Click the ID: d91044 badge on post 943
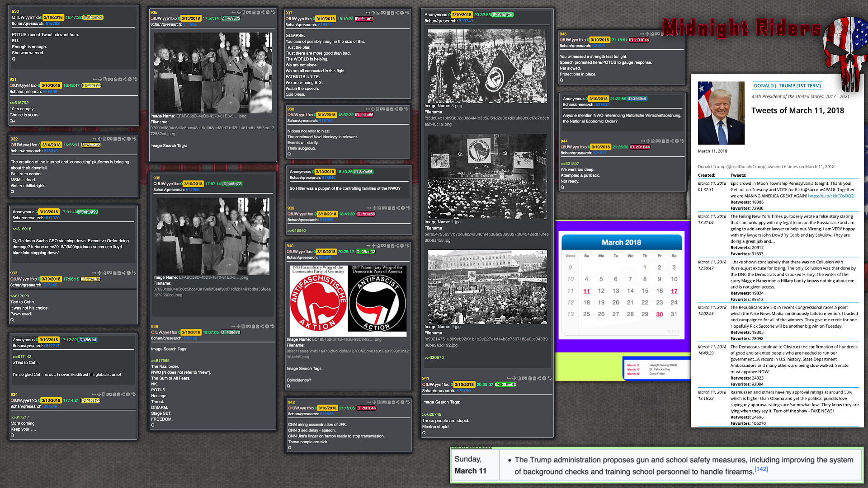This screenshot has height=488, width=868. click(640, 40)
